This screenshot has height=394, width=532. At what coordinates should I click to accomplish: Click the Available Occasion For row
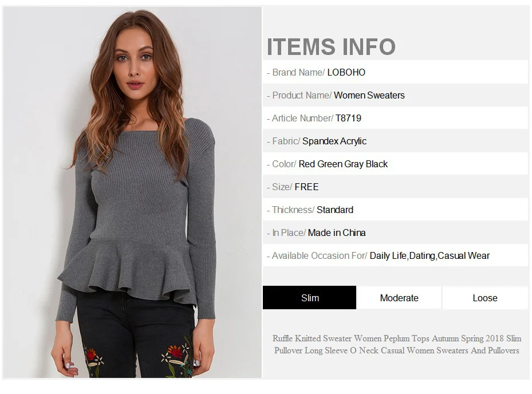pyautogui.click(x=395, y=255)
